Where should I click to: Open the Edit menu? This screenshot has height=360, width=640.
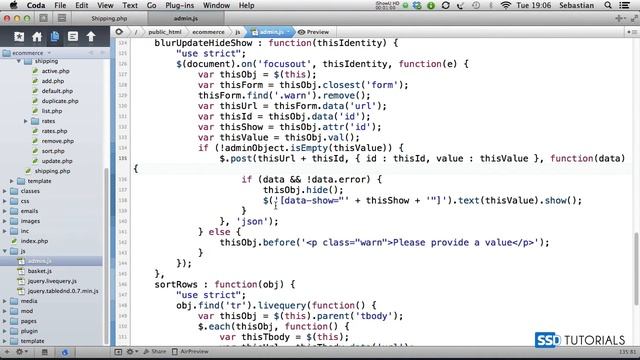pos(82,5)
